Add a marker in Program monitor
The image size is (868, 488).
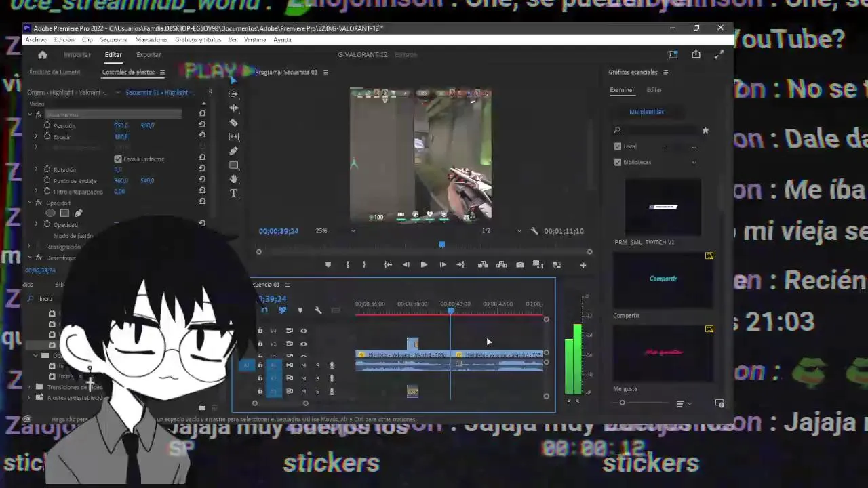click(328, 265)
